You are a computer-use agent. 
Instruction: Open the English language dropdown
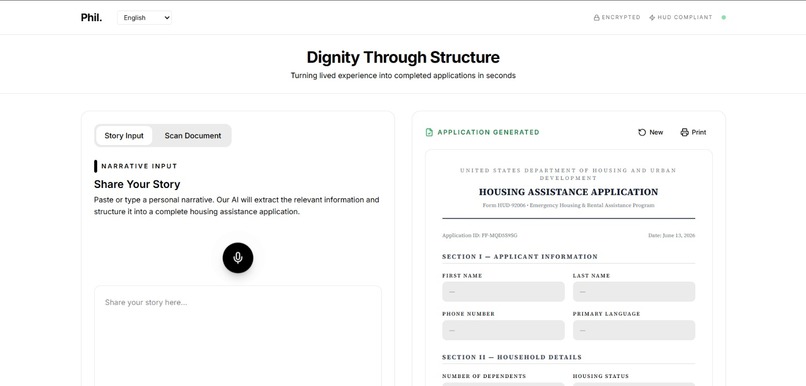(x=144, y=17)
